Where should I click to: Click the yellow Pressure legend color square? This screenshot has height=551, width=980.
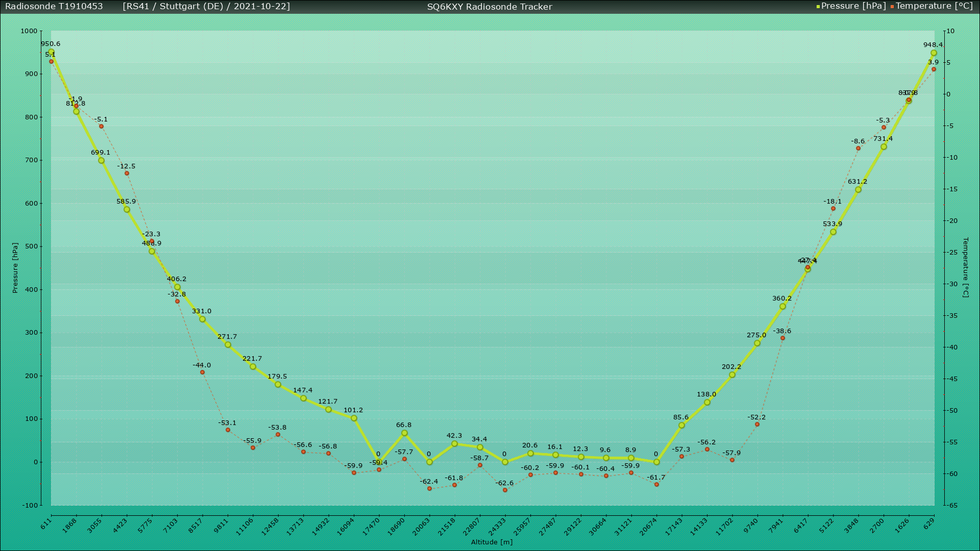[818, 7]
